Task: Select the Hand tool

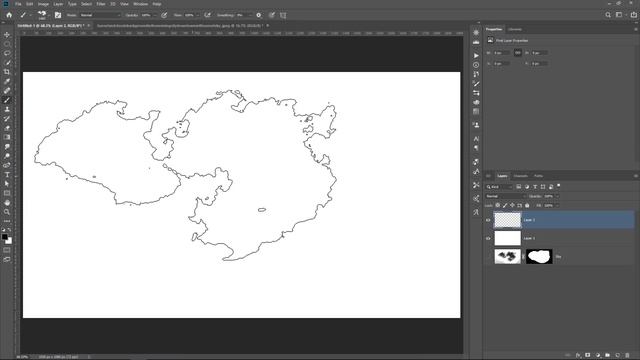Action: click(x=7, y=203)
